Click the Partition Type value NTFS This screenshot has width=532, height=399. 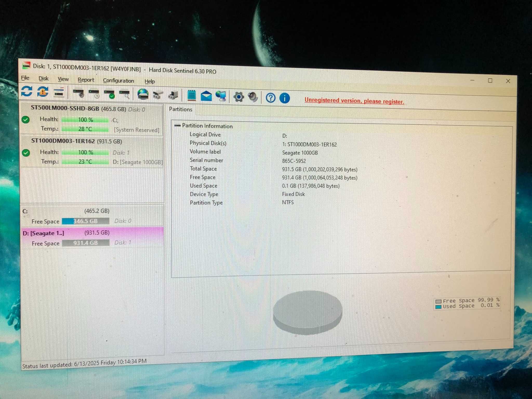tap(288, 202)
